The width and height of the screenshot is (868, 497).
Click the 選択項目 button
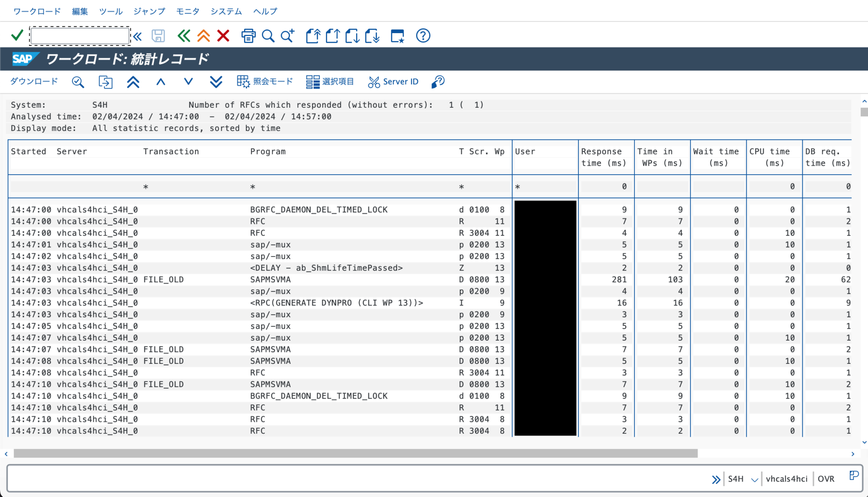point(330,81)
